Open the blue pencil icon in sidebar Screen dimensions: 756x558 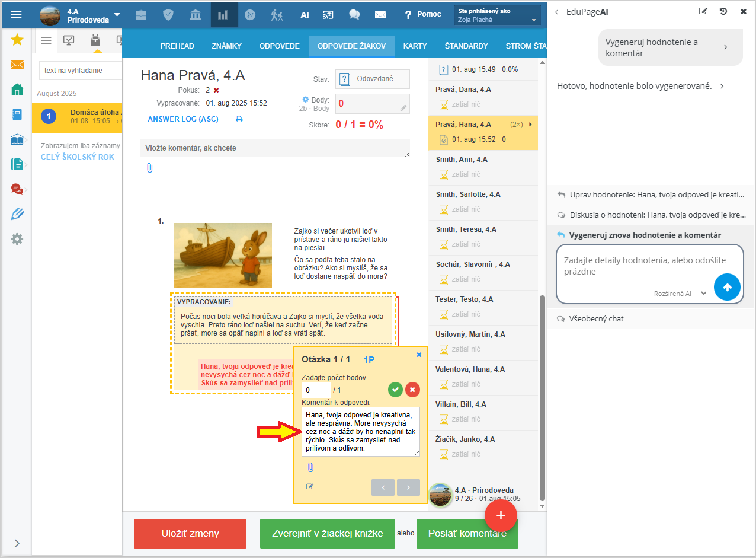(x=17, y=214)
